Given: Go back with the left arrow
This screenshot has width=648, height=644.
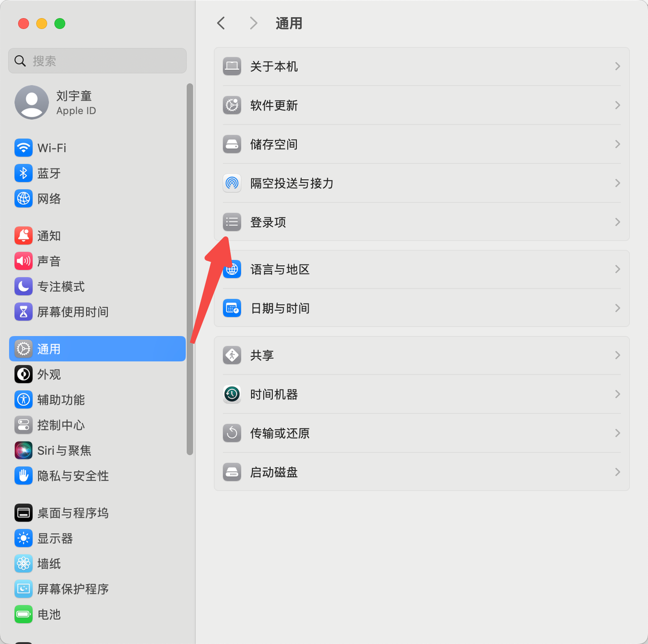Looking at the screenshot, I should pos(221,23).
